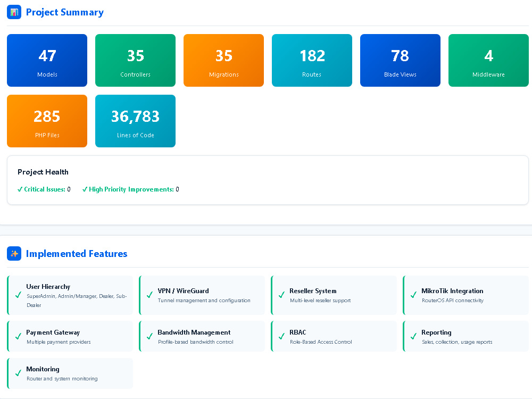Viewport: 532px width, 399px height.
Task: Click the MikroTik Integration checkmark icon
Action: point(413,295)
